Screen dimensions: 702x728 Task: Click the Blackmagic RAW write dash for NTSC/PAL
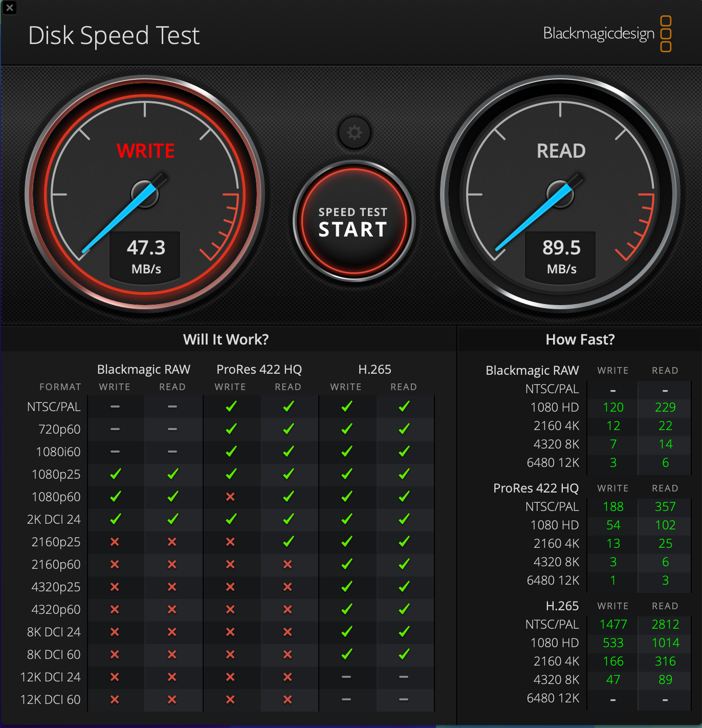coord(115,406)
